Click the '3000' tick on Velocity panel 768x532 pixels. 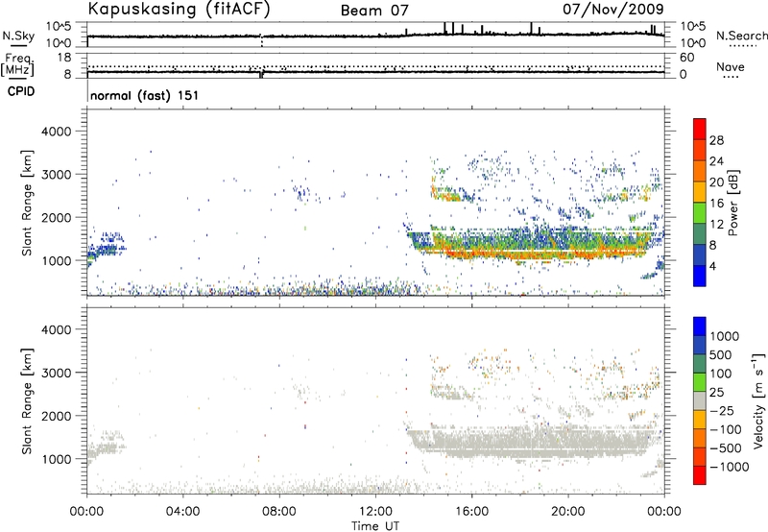[x=56, y=373]
